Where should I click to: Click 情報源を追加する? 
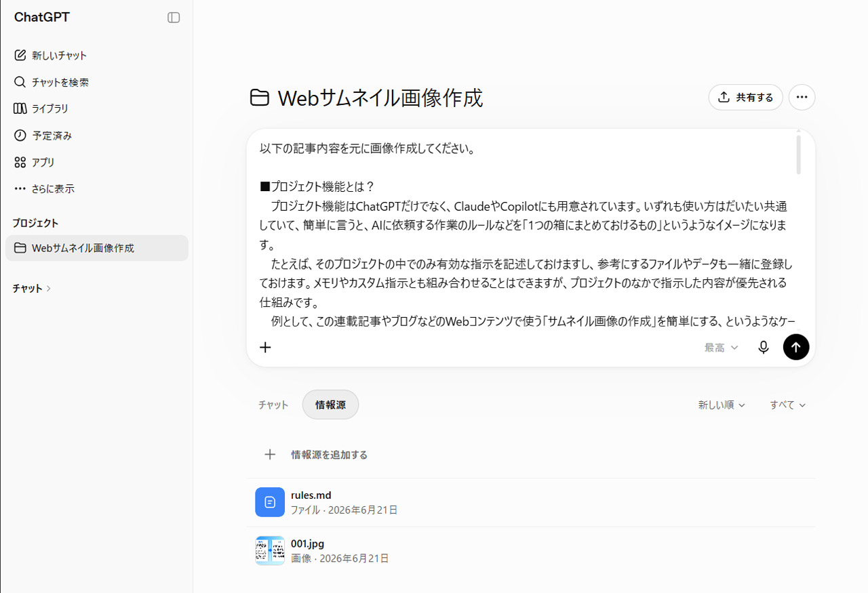(330, 455)
